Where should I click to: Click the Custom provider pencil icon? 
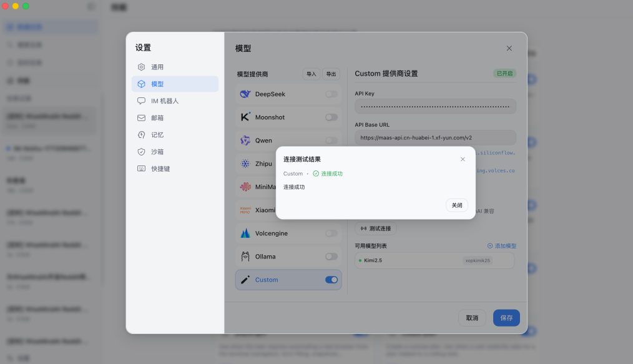245,280
